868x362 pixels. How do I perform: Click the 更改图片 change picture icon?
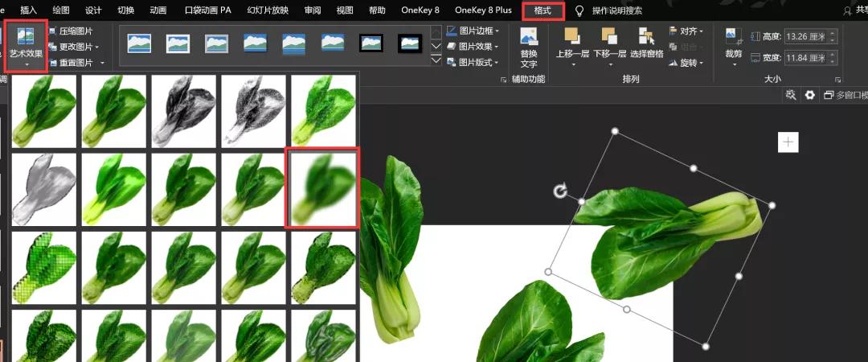52,47
